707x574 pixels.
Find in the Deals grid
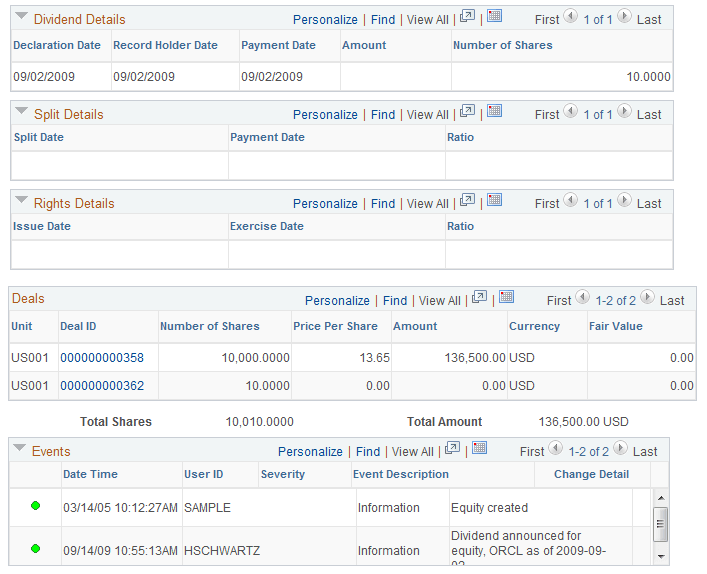pos(395,300)
